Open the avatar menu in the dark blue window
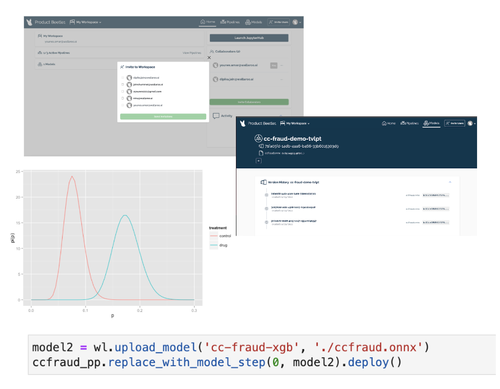Image resolution: width=500 pixels, height=389 pixels. coord(471,123)
